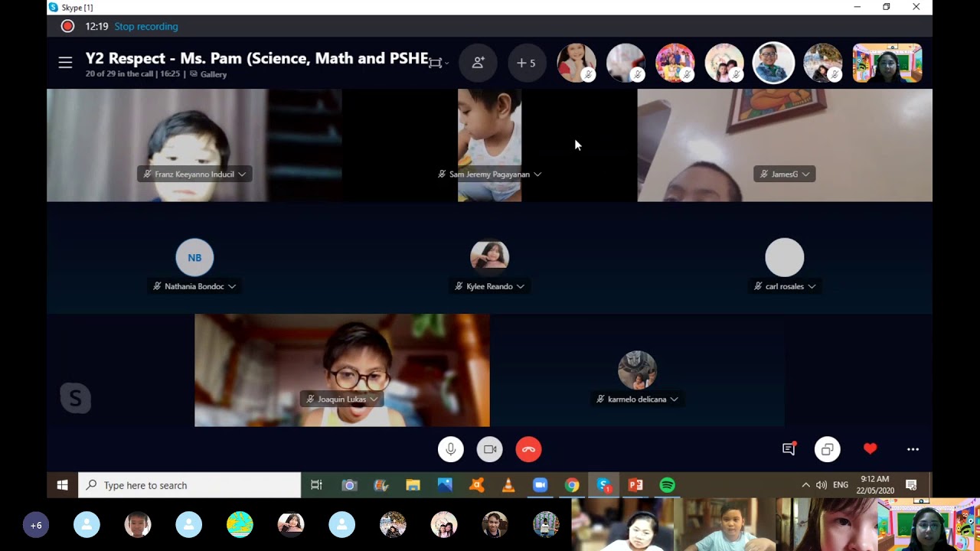Click carl rosales blank white avatar

[x=785, y=257]
